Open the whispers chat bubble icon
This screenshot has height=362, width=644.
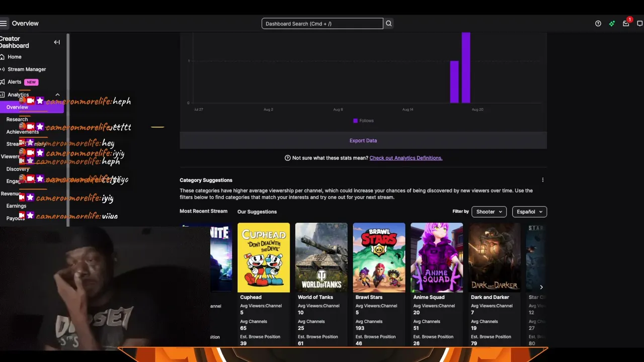(640, 24)
